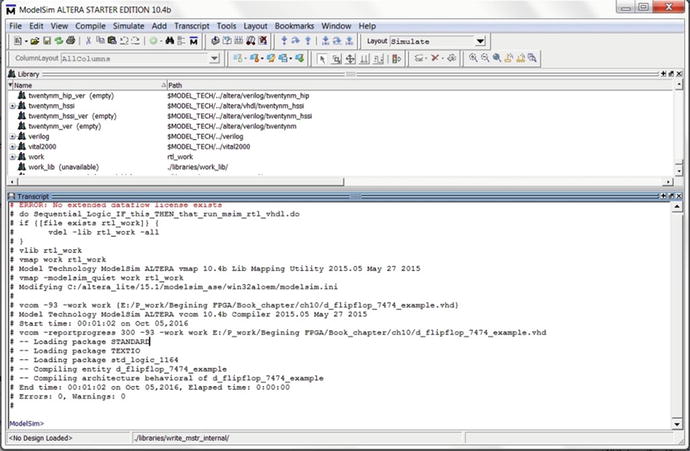This screenshot has width=690, height=451.
Task: Click the Print icon in toolbar
Action: [70, 41]
